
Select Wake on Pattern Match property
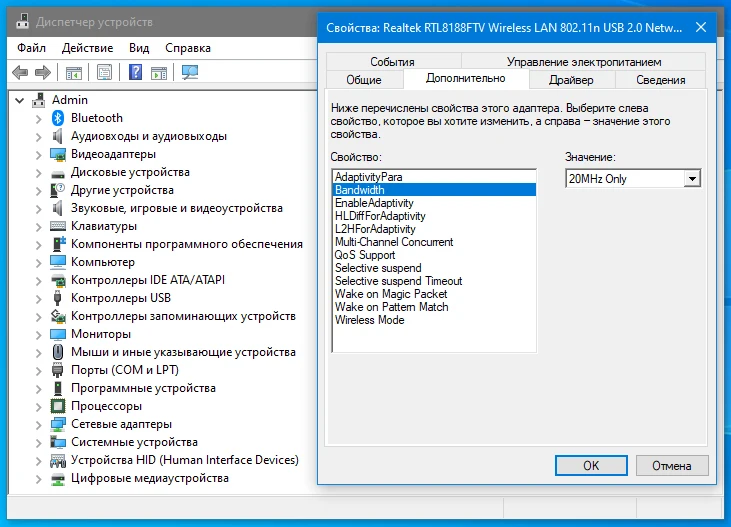[x=434, y=307]
